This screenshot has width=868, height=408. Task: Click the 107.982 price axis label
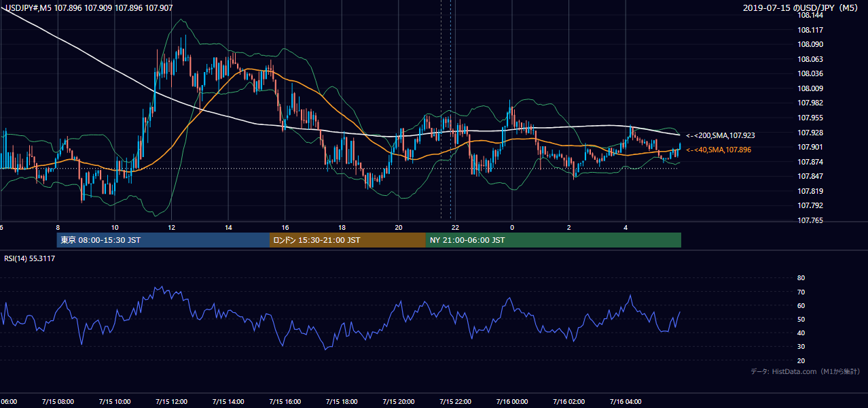tap(810, 103)
